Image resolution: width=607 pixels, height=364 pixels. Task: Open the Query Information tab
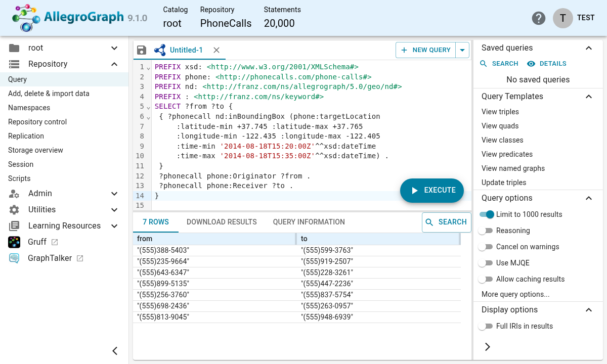coord(309,222)
